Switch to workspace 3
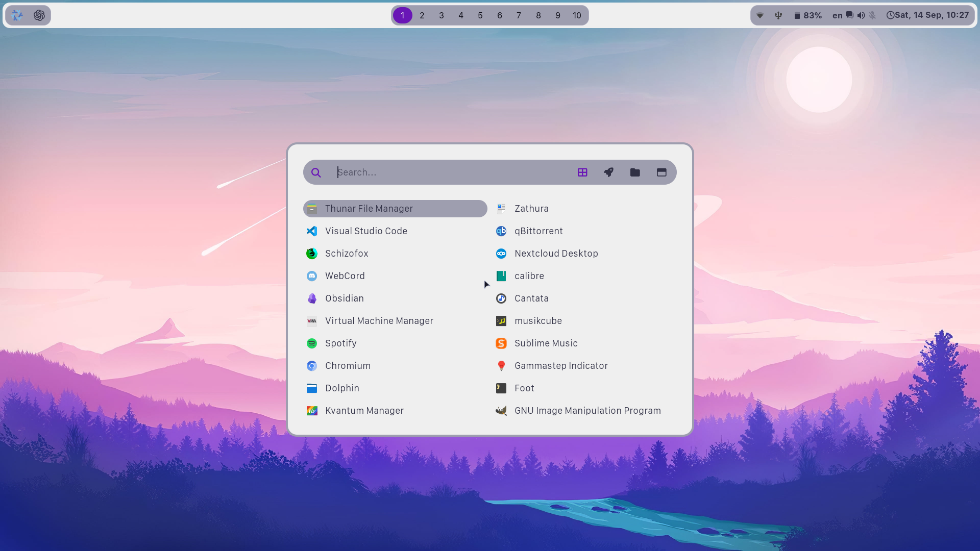Screen dimensions: 980x551 coord(442,15)
